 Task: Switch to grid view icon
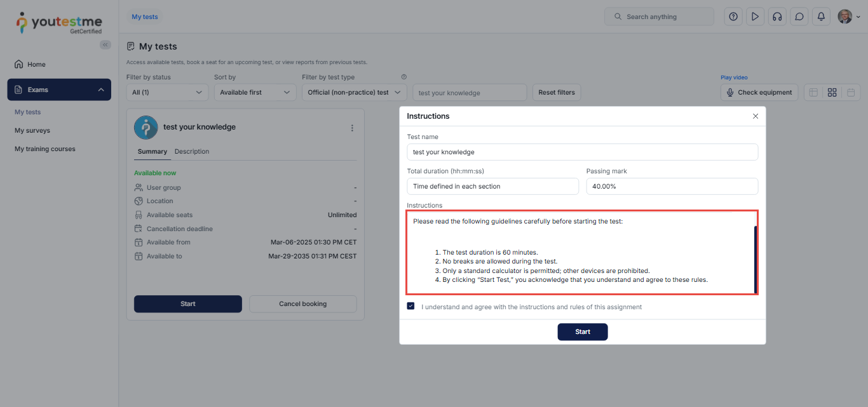832,93
